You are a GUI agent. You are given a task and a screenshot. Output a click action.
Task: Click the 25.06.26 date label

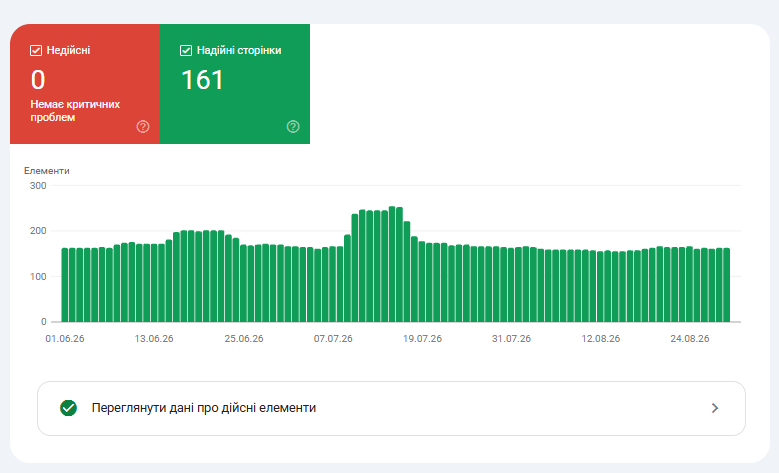tap(243, 339)
